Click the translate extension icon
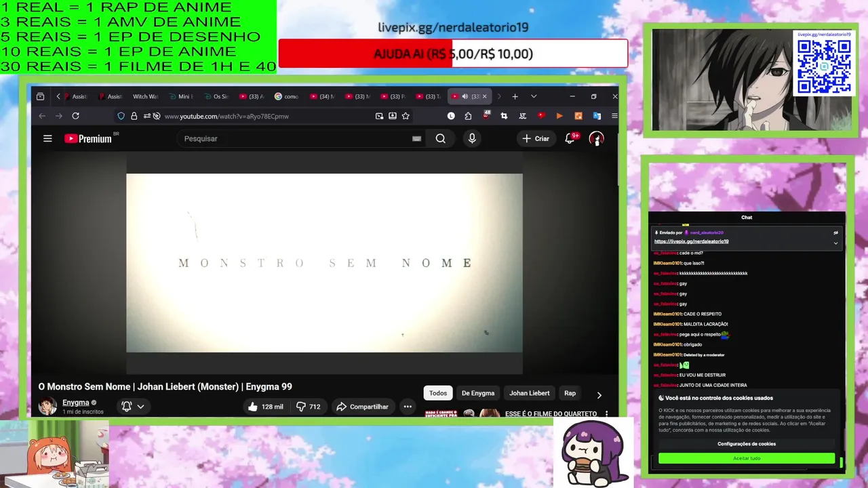 [x=597, y=116]
